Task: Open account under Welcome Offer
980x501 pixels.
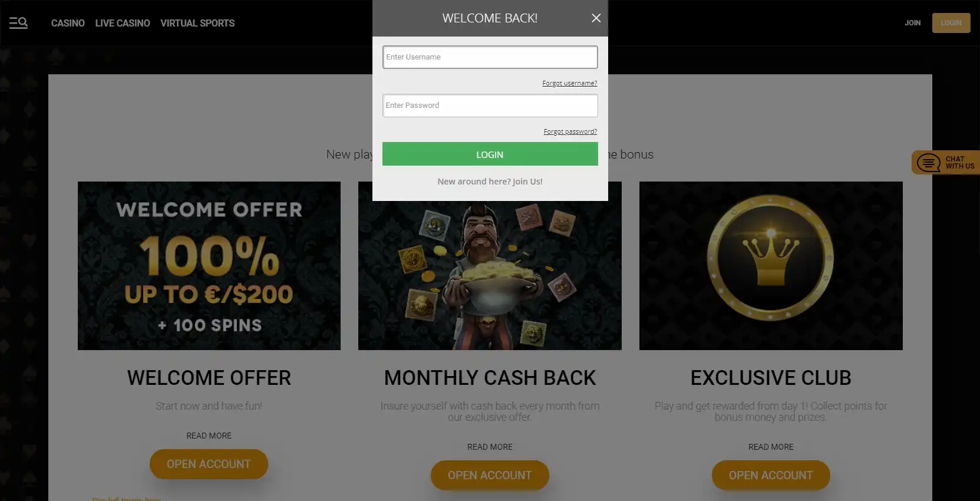Action: (x=209, y=464)
